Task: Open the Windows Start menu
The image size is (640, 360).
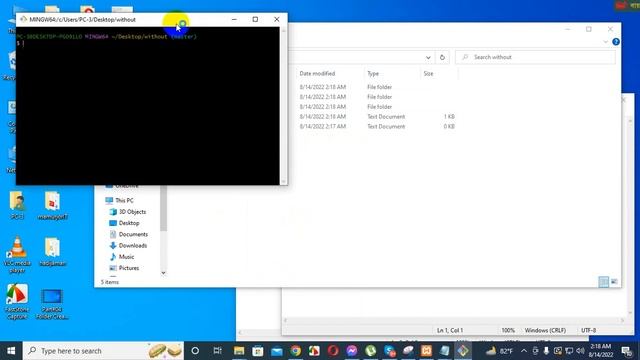Action: tap(11, 351)
